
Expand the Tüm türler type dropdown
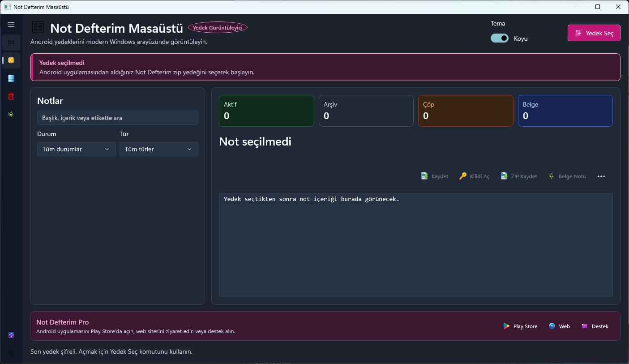(159, 149)
